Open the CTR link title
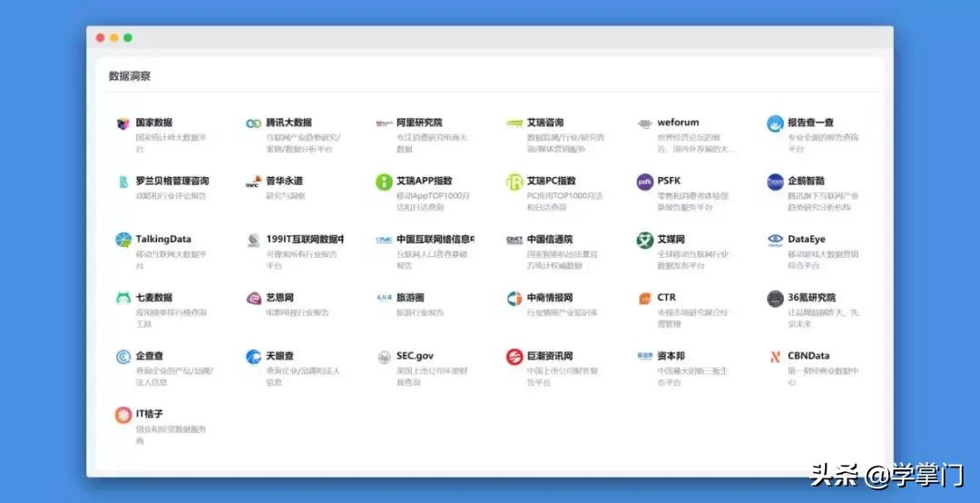The width and height of the screenshot is (980, 503). tap(666, 297)
